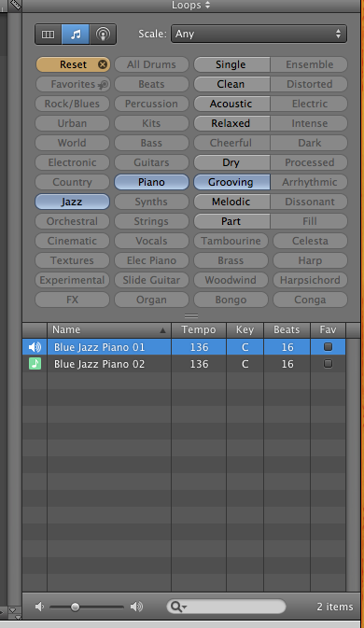Open the Scale dropdown set to Any

pos(259,34)
